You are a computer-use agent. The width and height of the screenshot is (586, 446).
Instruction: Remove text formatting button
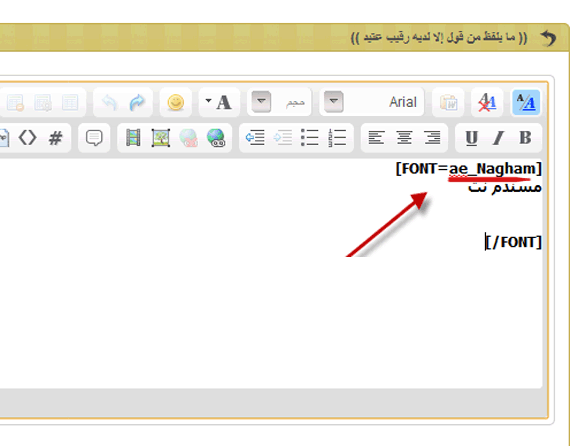point(487,102)
